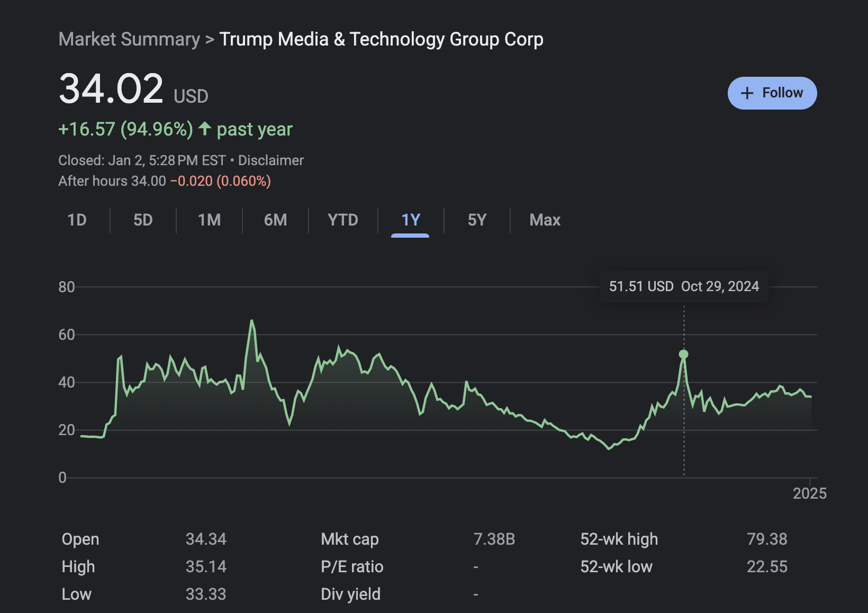Click the 7.38B market cap value

494,539
